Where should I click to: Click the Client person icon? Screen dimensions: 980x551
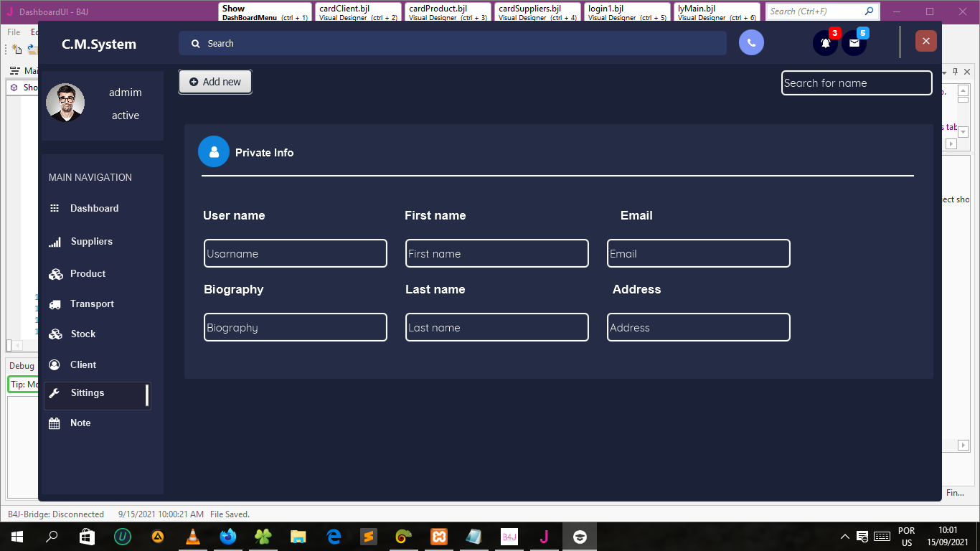[55, 364]
